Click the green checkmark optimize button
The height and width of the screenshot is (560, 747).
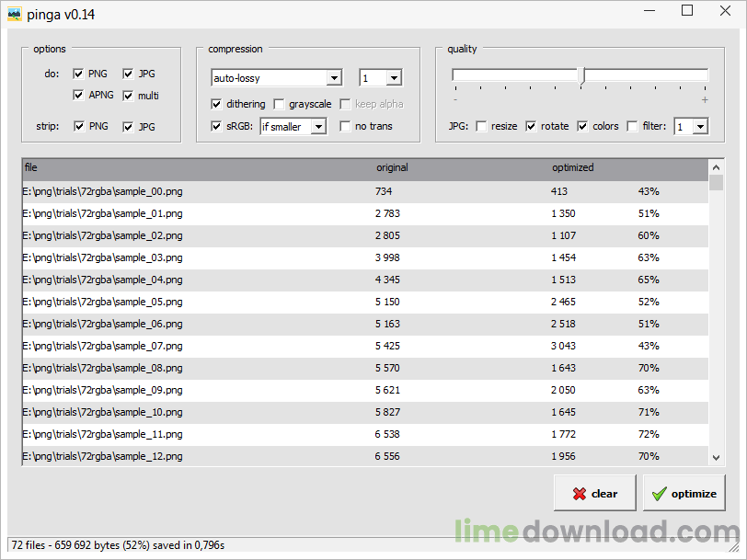[684, 494]
